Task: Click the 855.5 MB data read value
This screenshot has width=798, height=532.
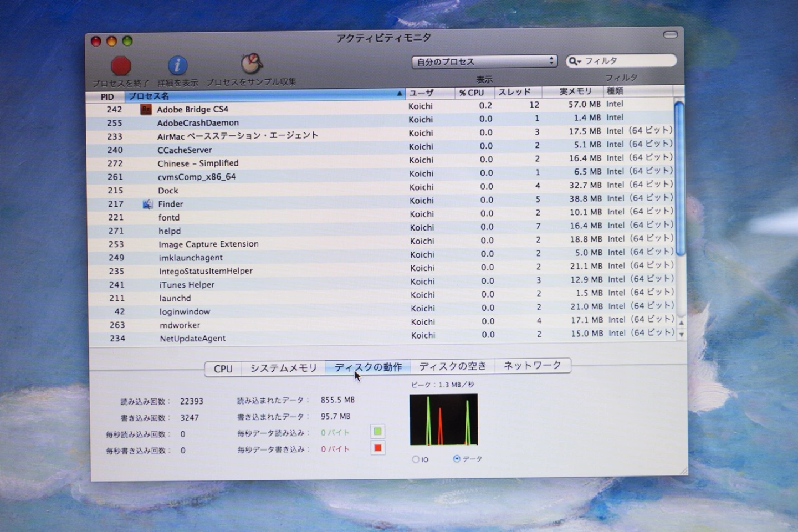Action: coord(337,400)
